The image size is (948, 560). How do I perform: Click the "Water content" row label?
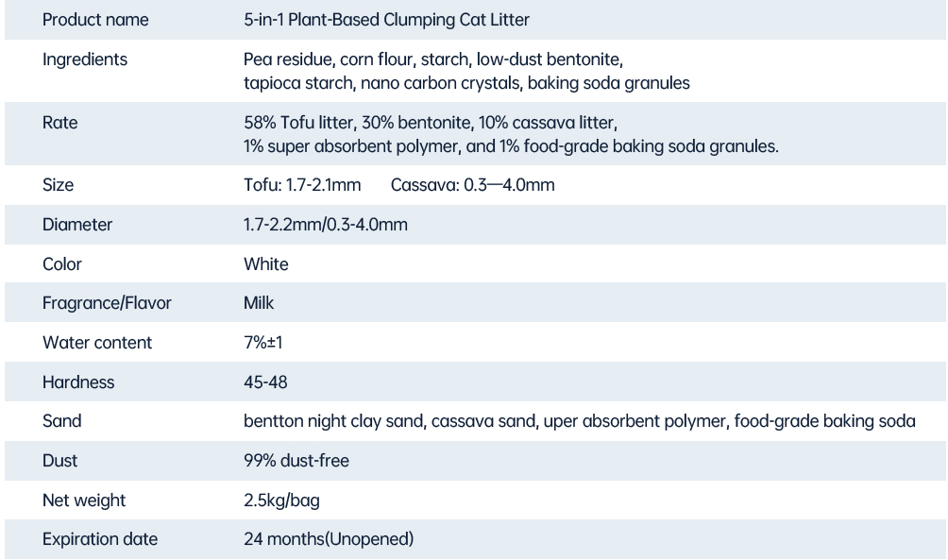pyautogui.click(x=97, y=343)
